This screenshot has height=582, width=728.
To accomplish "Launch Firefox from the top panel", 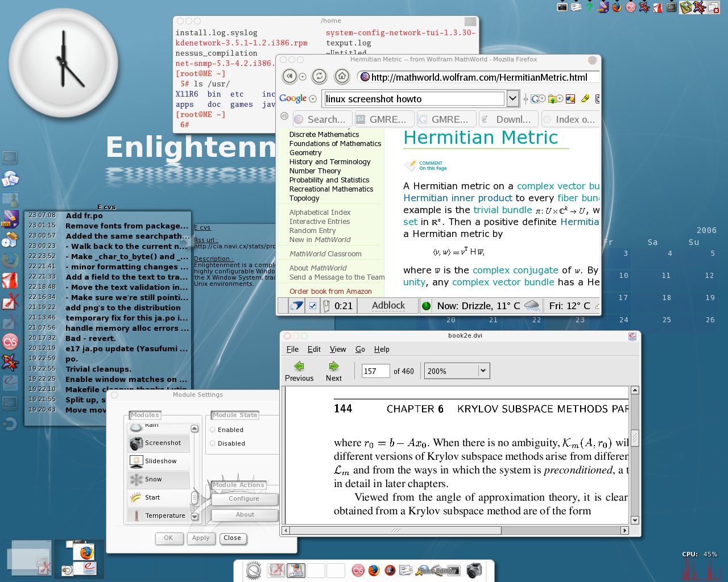I will (617, 7).
